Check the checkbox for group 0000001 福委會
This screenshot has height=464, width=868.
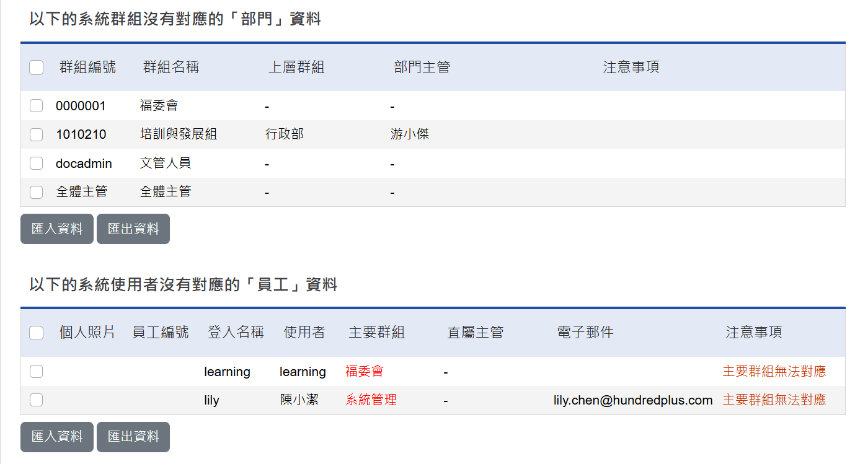[x=36, y=105]
